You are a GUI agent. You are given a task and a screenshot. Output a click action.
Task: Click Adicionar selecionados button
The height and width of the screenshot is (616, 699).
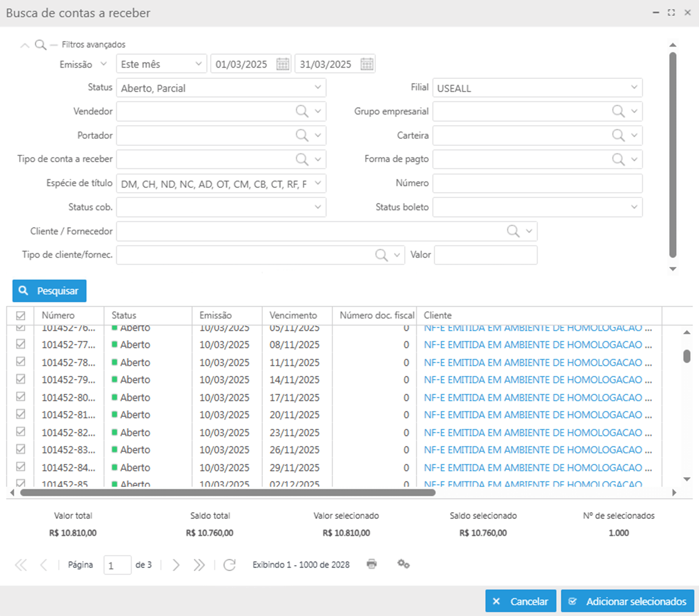click(627, 601)
